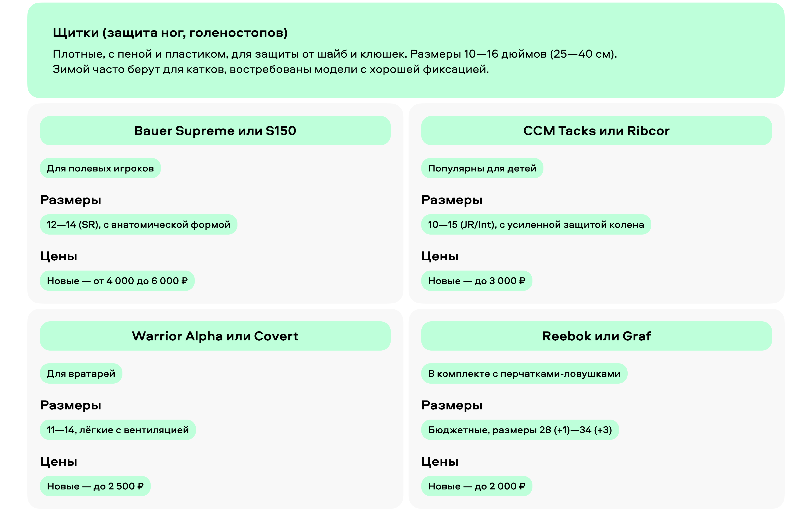Image resolution: width=812 pixels, height=514 pixels.
Task: Select the "10—15 (JR/Int)" knee protection size tag
Action: point(536,224)
